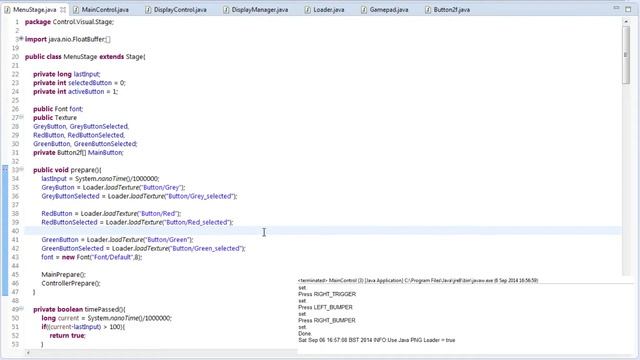
Task: Collapse the Texture declaration fold at line 27
Action: pos(21,117)
